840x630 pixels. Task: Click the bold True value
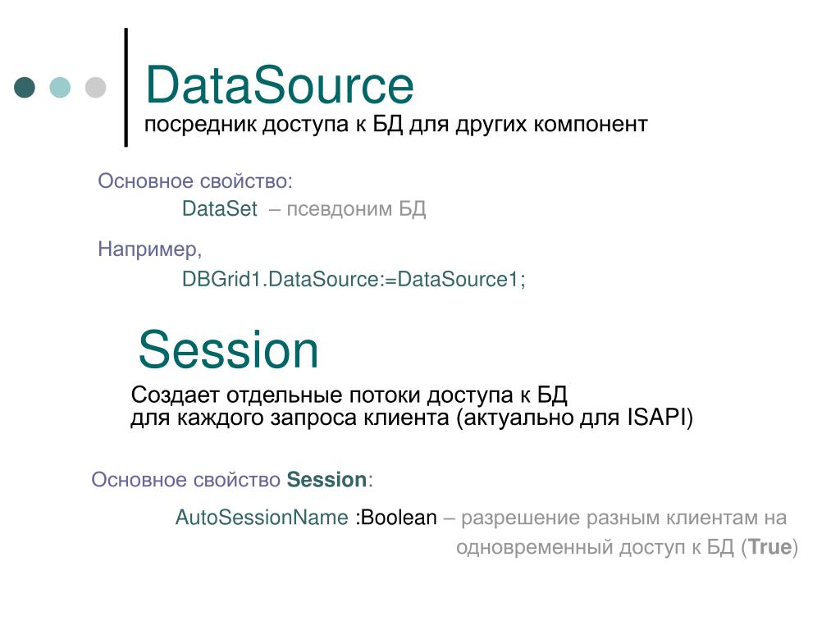pyautogui.click(x=770, y=547)
